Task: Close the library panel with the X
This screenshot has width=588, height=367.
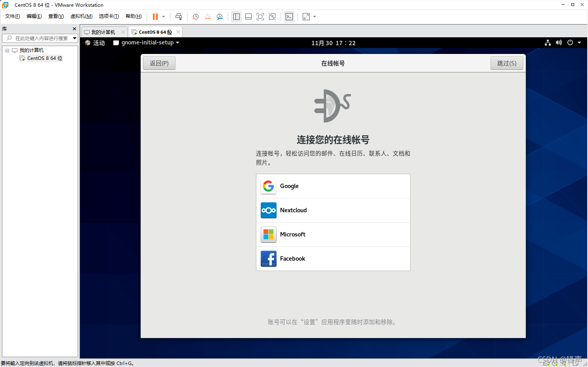Action: click(74, 29)
